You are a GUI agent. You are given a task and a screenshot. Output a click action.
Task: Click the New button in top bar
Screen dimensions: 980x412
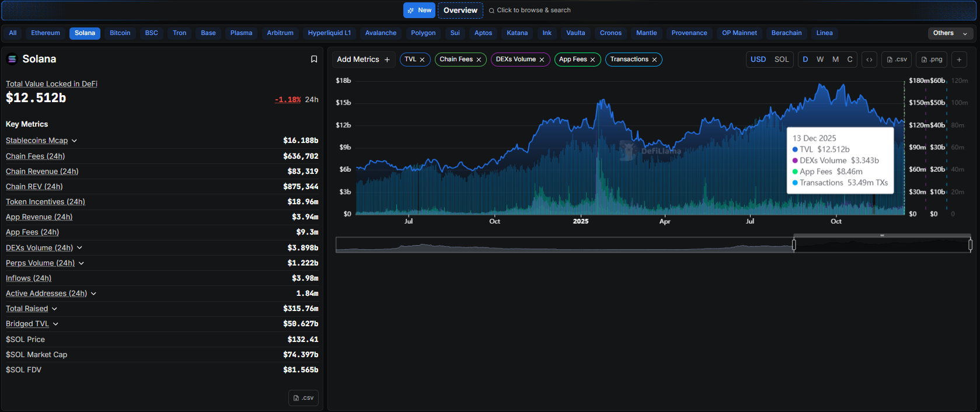419,11
